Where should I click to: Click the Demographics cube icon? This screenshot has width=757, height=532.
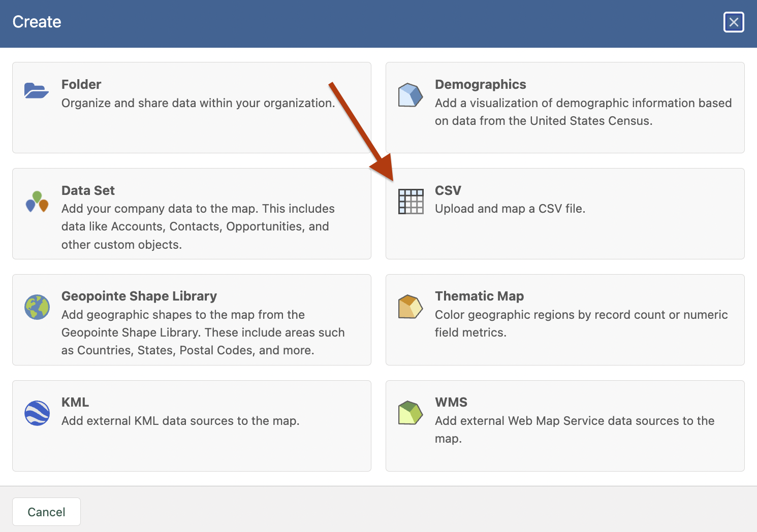[411, 95]
